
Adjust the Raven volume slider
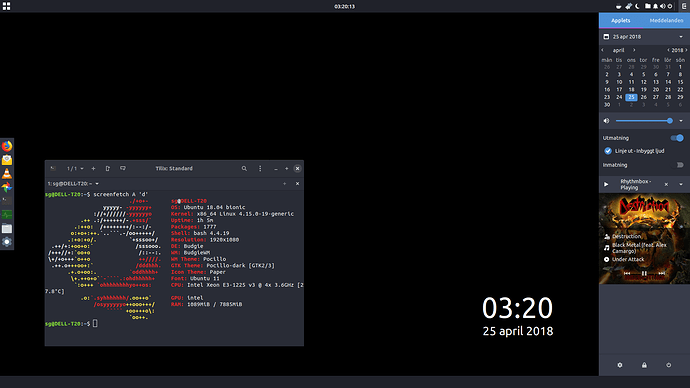click(644, 121)
